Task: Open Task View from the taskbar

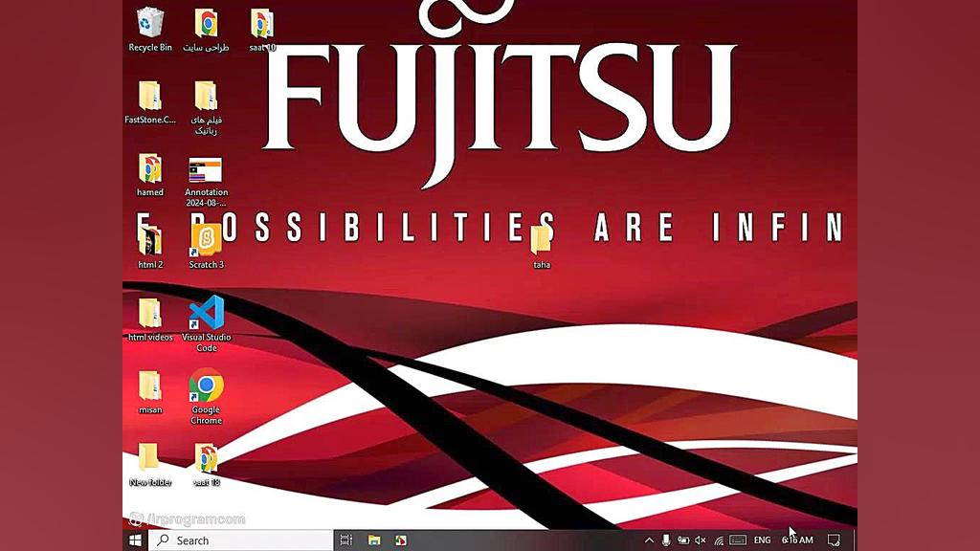Action: tap(345, 540)
